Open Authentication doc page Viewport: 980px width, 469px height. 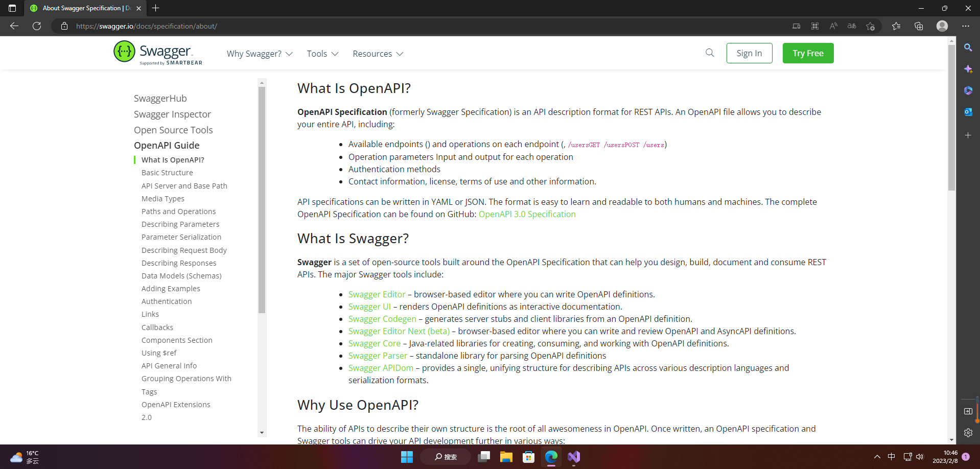pos(167,301)
